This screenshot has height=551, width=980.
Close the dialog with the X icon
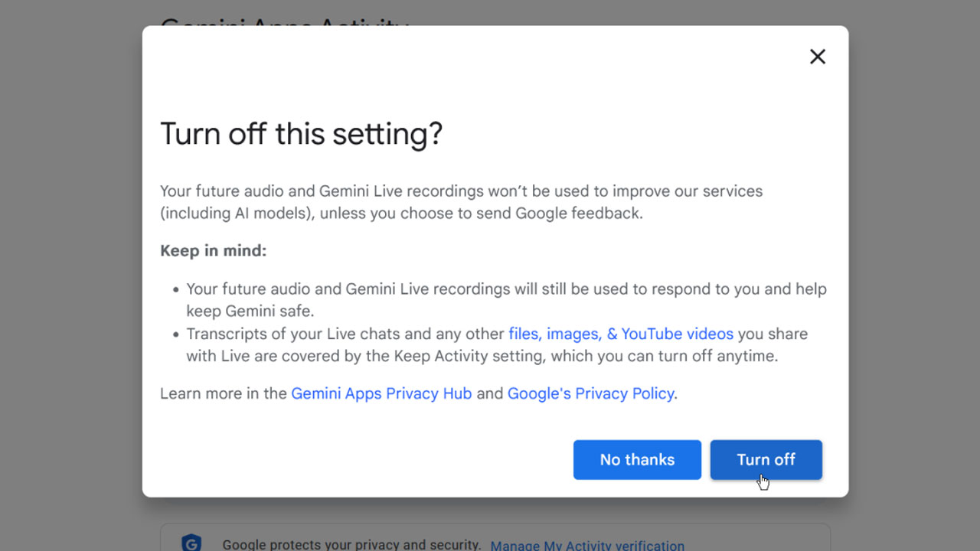818,57
